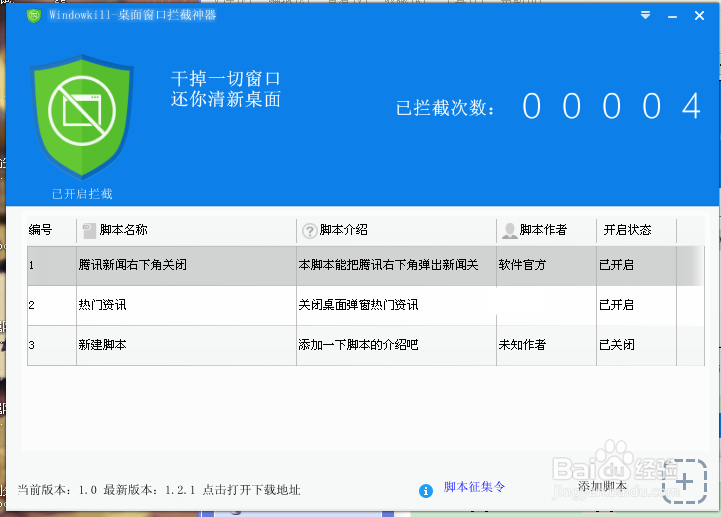Click description 添加一下脚本的介绍吧
This screenshot has height=517, width=721.
358,345
